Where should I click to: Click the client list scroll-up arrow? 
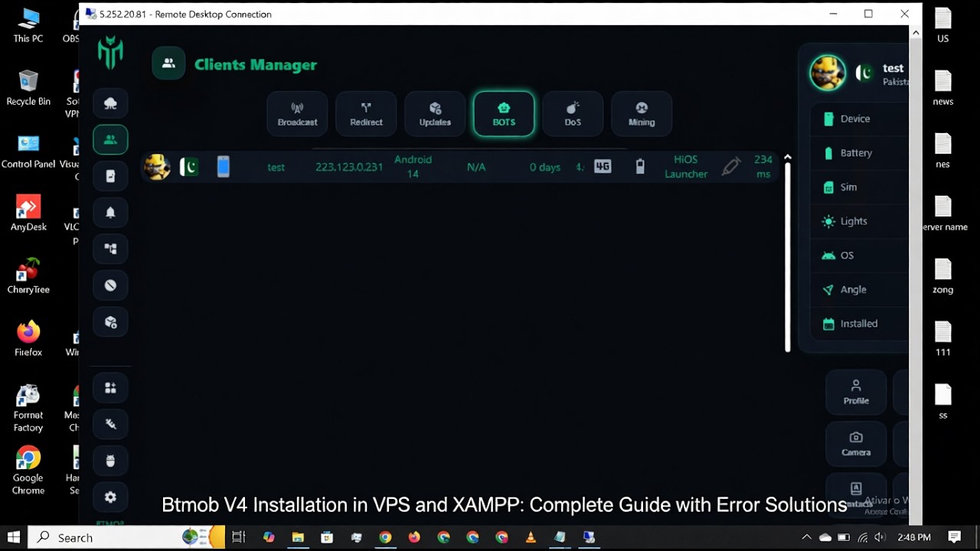click(x=787, y=157)
